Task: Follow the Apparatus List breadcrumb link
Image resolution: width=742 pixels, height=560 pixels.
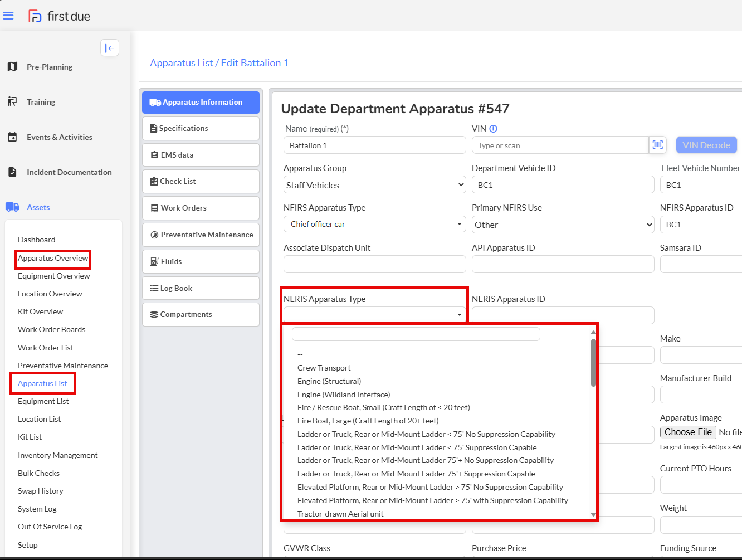Action: (181, 63)
